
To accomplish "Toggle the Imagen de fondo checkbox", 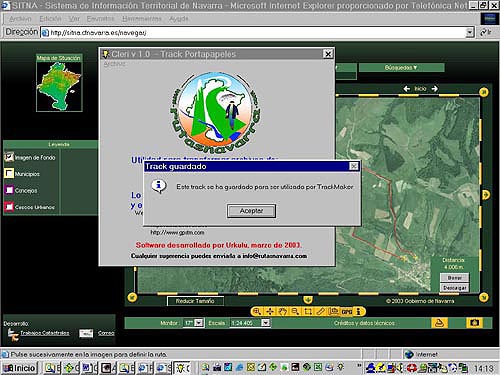I will 9,157.
